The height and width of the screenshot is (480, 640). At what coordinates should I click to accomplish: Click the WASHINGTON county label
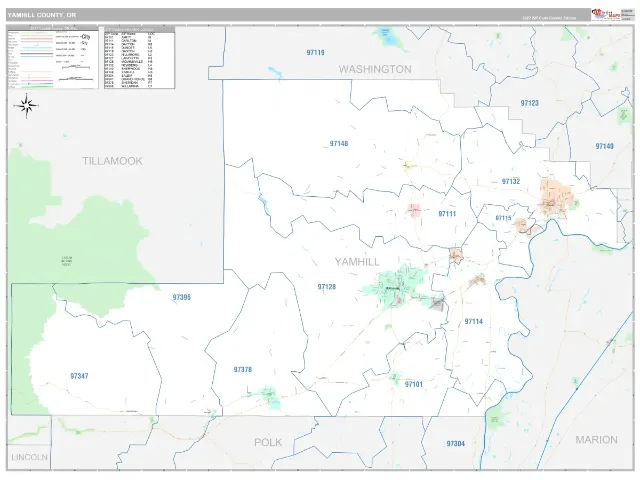click(375, 69)
